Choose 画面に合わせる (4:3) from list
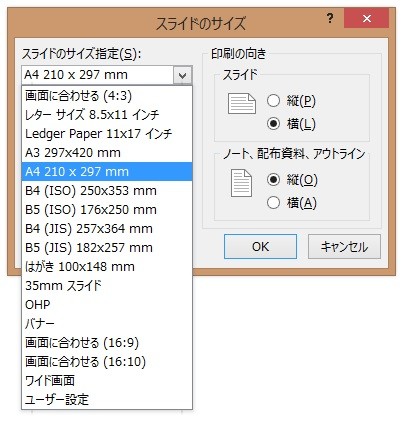The width and height of the screenshot is (415, 423). (x=107, y=96)
